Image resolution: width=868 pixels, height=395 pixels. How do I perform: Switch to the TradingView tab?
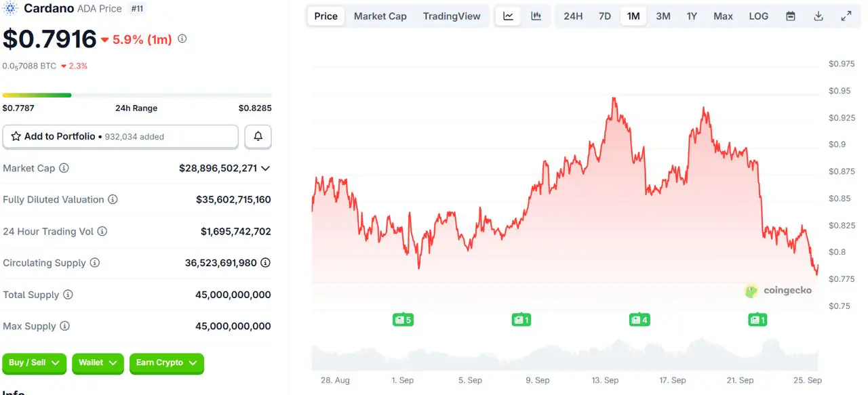[x=452, y=16]
